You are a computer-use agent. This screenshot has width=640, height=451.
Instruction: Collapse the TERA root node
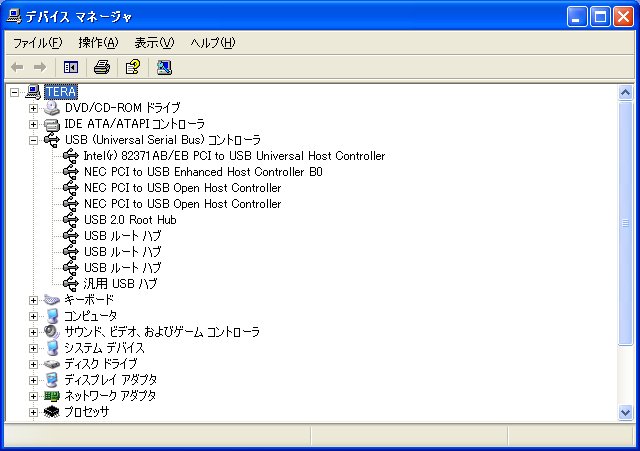coord(15,92)
